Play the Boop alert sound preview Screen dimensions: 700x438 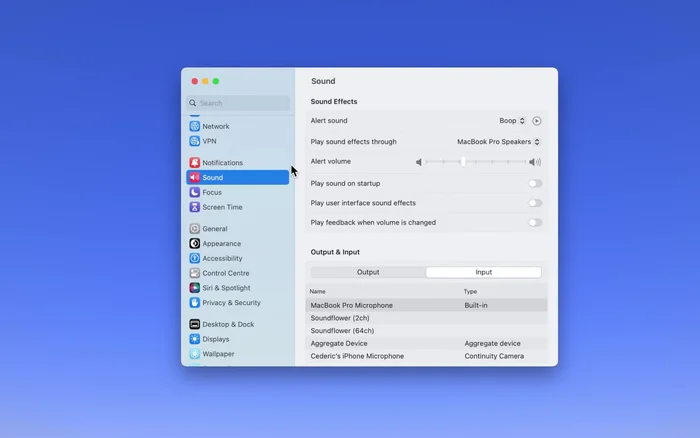(x=536, y=121)
